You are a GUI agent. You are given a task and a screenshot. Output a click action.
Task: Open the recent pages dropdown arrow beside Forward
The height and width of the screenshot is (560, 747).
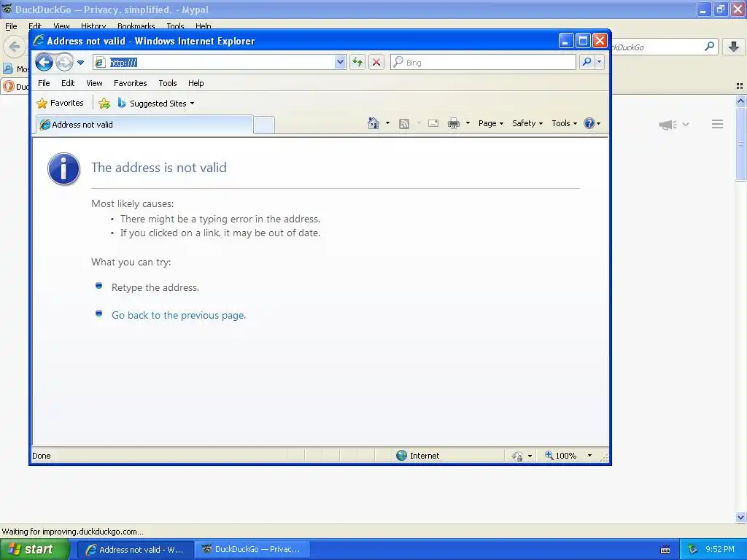pos(80,63)
